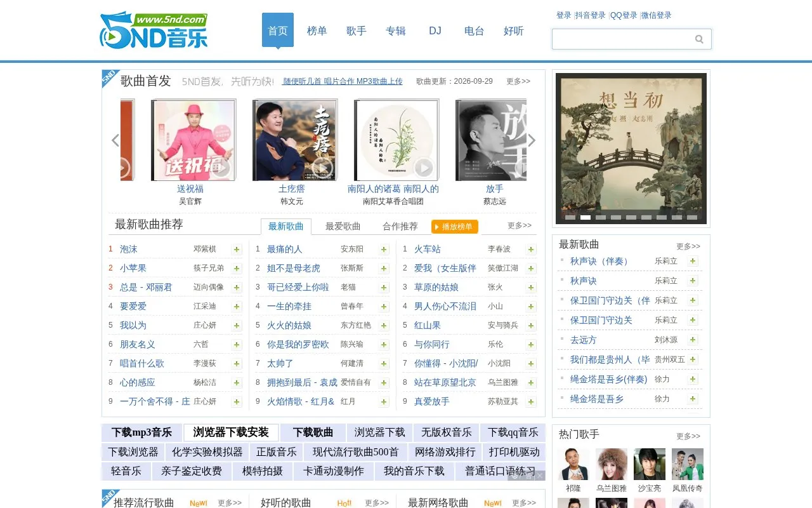Open singer 祁隆 photo thumbnail
The image size is (812, 508).
click(x=573, y=464)
